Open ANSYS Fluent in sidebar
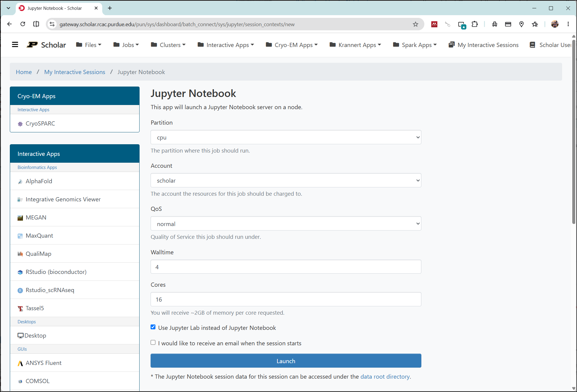 pyautogui.click(x=75, y=363)
